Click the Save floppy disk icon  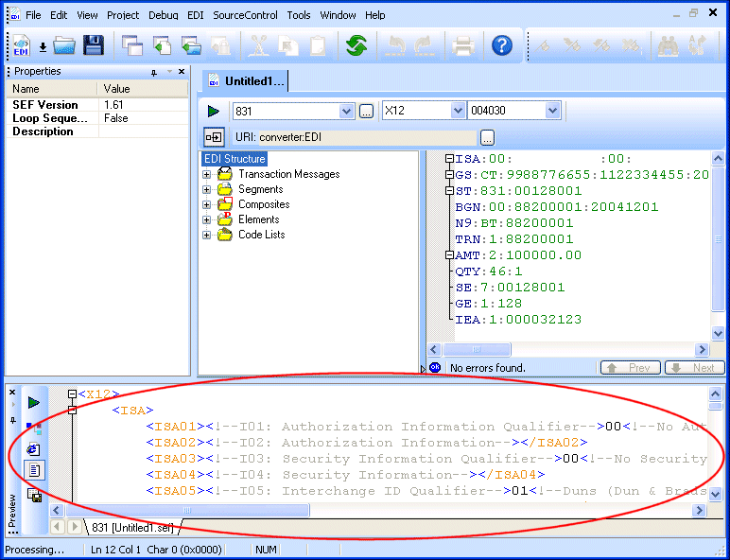pos(93,44)
